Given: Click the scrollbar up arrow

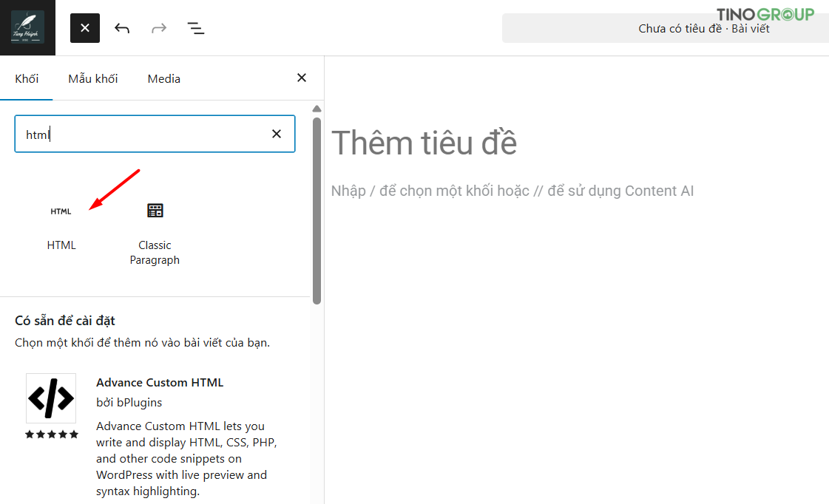Looking at the screenshot, I should pyautogui.click(x=317, y=109).
